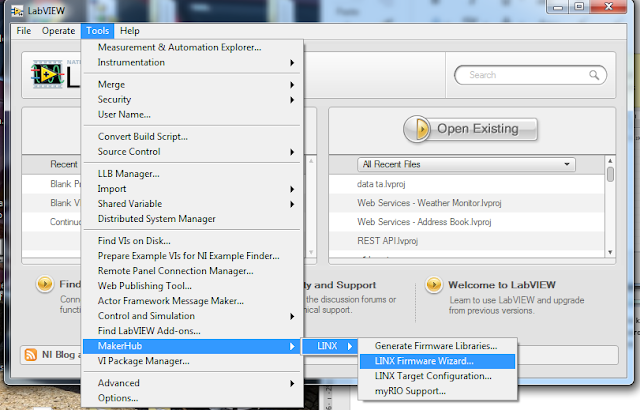Expand the Security submenu
Screen dimensions: 640x410
click(x=192, y=100)
